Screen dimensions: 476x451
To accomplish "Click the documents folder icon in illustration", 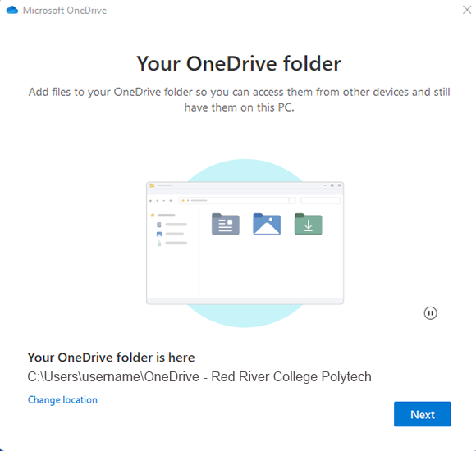I will (x=225, y=224).
